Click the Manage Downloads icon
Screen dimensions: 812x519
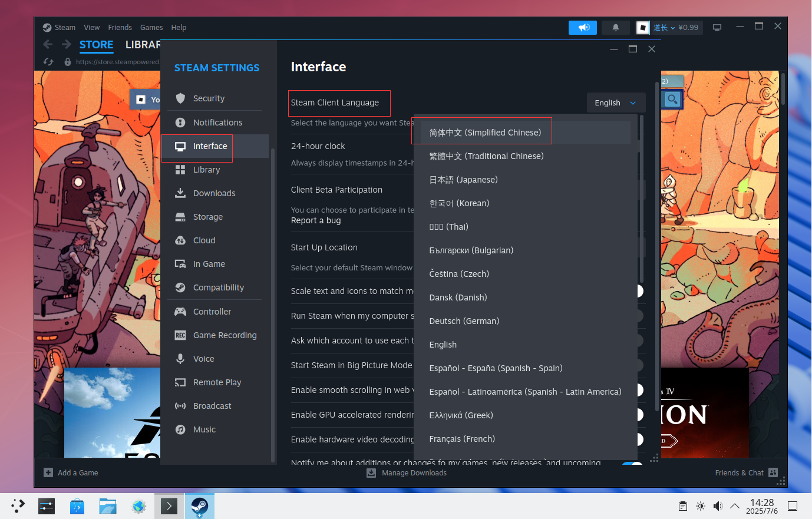coord(371,472)
